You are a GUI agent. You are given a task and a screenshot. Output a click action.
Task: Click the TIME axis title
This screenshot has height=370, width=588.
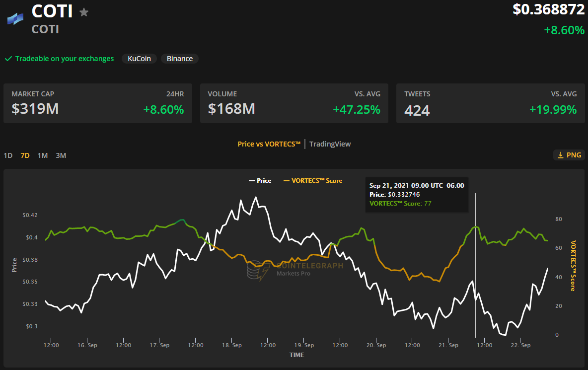coord(296,355)
